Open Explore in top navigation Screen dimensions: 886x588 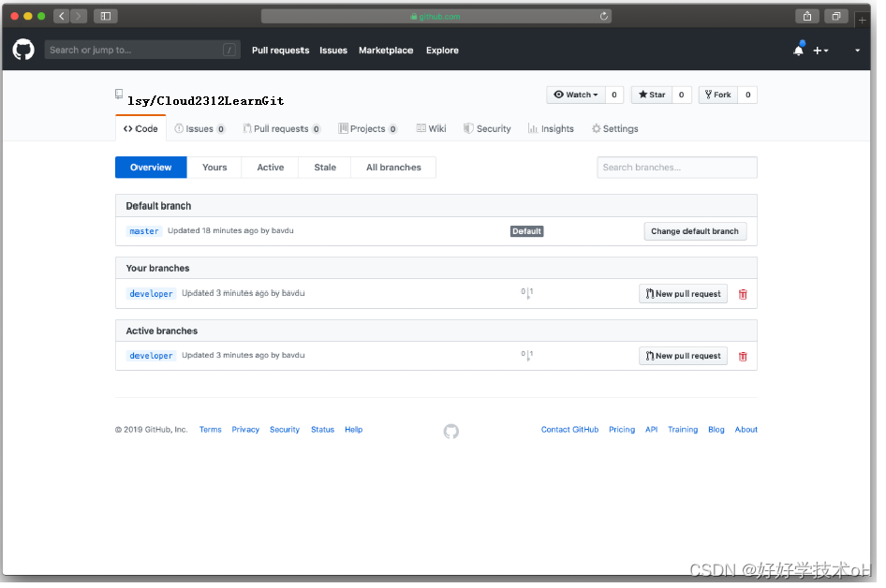tap(442, 51)
